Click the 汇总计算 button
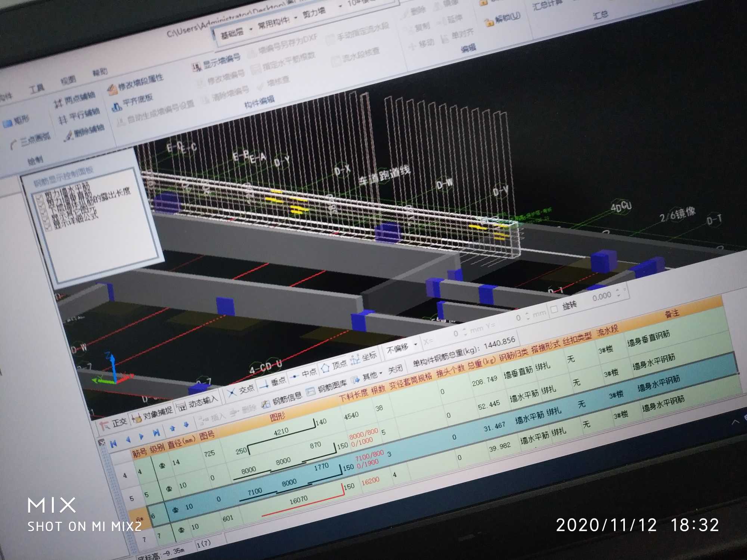Image resolution: width=747 pixels, height=560 pixels. click(548, 5)
